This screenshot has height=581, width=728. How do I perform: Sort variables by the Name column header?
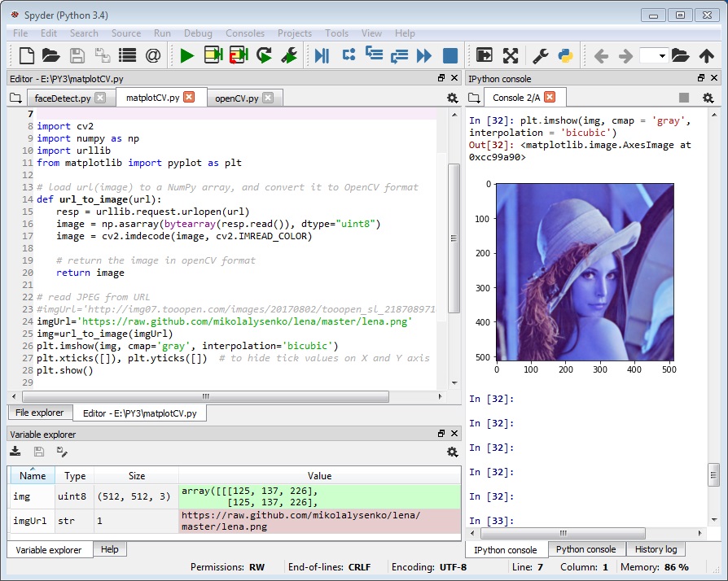click(x=33, y=476)
